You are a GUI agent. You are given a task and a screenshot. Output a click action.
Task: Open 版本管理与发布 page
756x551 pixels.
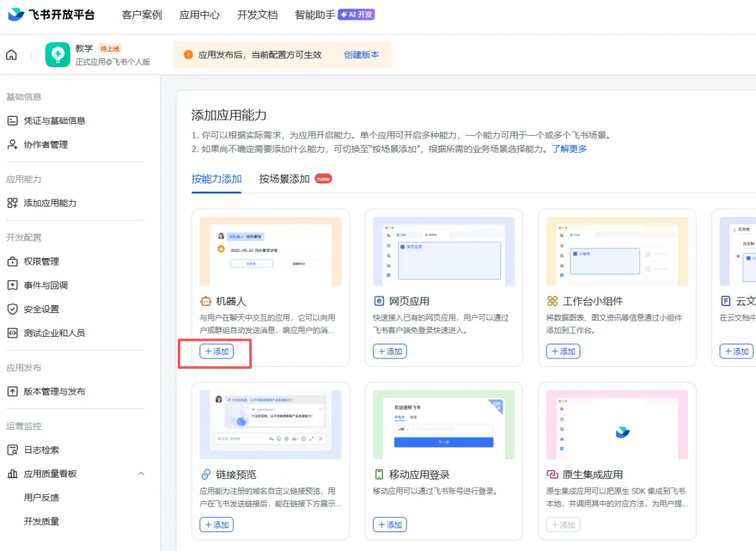click(55, 391)
